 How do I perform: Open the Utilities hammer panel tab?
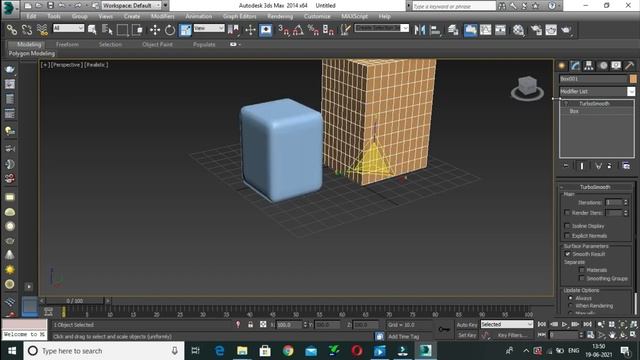pyautogui.click(x=629, y=66)
